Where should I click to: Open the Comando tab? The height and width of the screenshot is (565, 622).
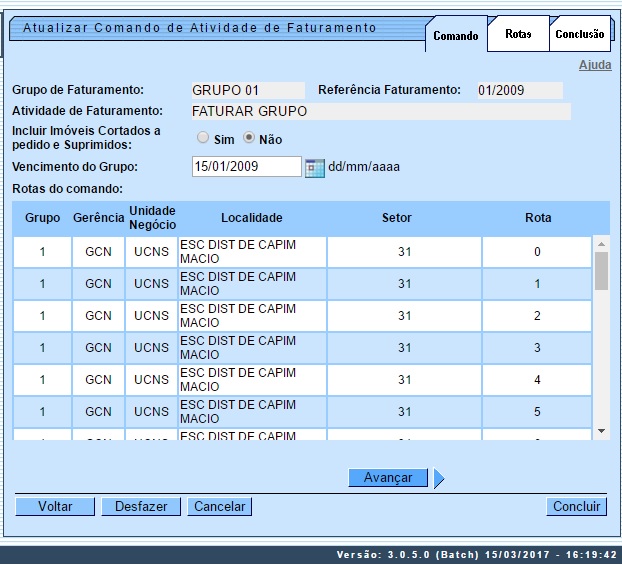(456, 36)
